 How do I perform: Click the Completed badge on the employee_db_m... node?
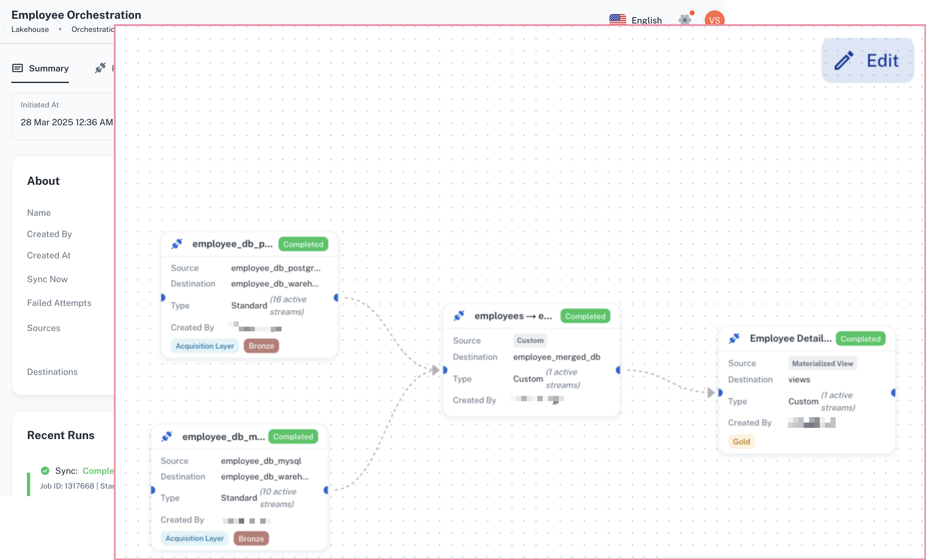coord(293,436)
